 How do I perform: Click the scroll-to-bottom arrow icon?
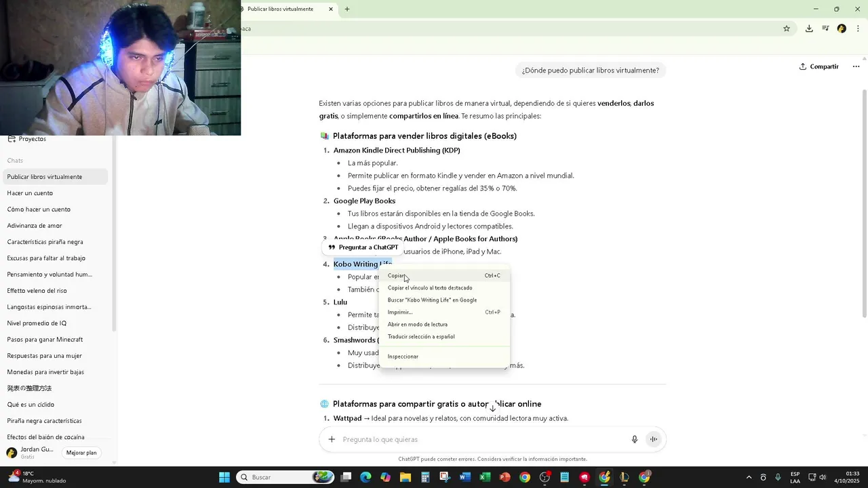click(493, 408)
